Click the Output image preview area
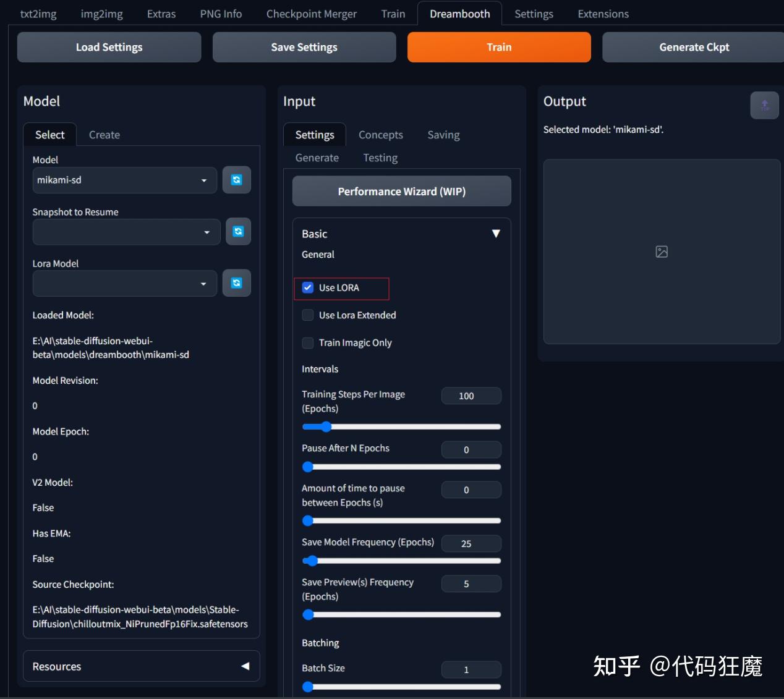This screenshot has width=784, height=699. pos(662,252)
